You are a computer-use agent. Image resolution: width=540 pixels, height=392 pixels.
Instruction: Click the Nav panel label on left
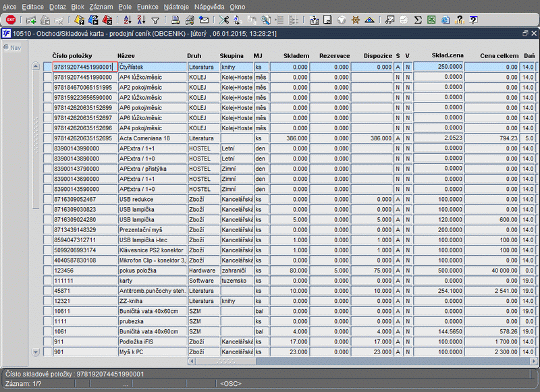[14, 47]
